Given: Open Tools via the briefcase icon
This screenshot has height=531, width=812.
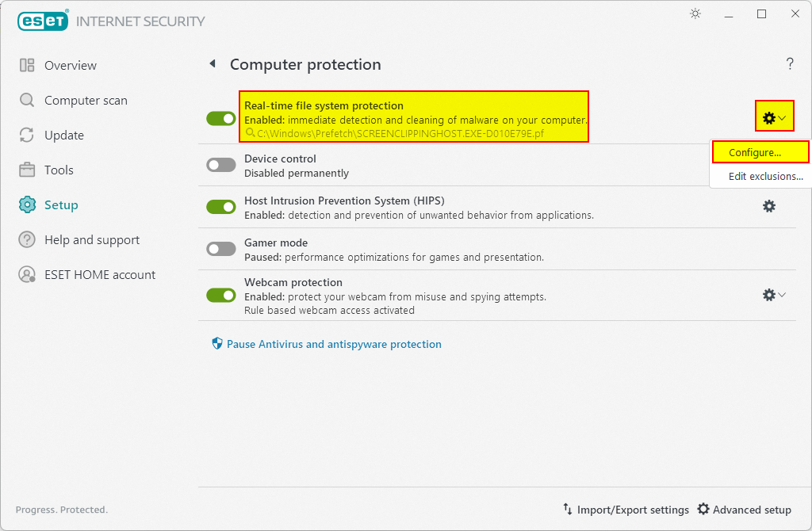Looking at the screenshot, I should (x=27, y=170).
